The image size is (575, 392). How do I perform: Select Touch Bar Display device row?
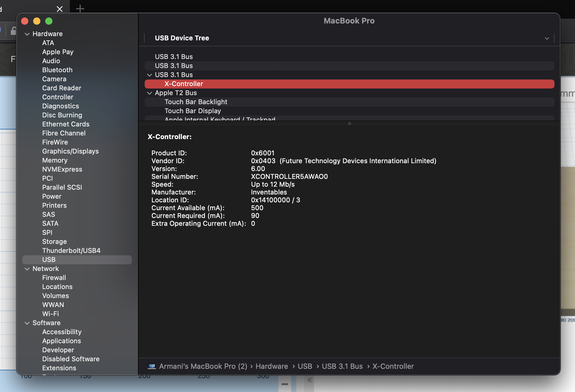[x=349, y=111]
